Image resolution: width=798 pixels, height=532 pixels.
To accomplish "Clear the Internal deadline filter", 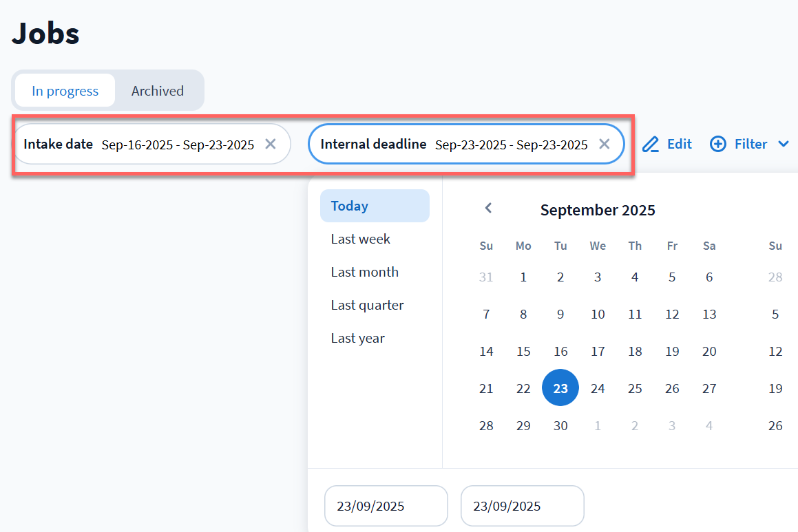I will pyautogui.click(x=604, y=144).
